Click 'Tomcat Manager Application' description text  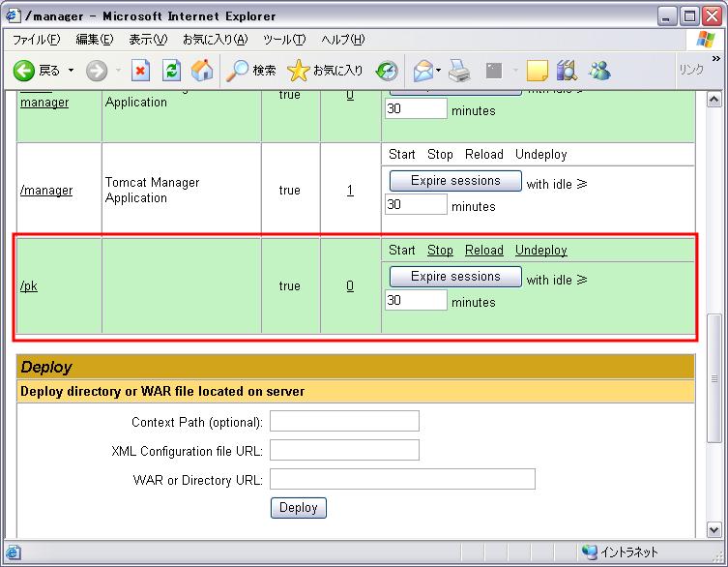[x=153, y=190]
